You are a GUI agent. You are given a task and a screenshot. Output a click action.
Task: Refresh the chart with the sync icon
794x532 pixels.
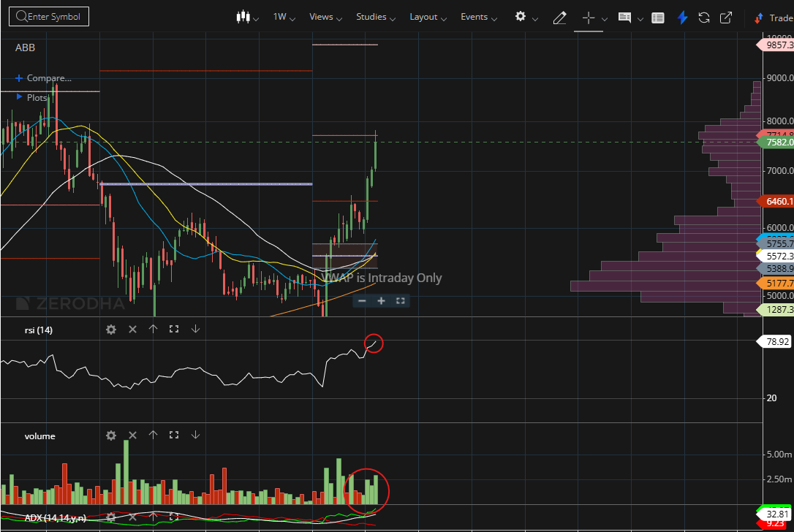(703, 18)
